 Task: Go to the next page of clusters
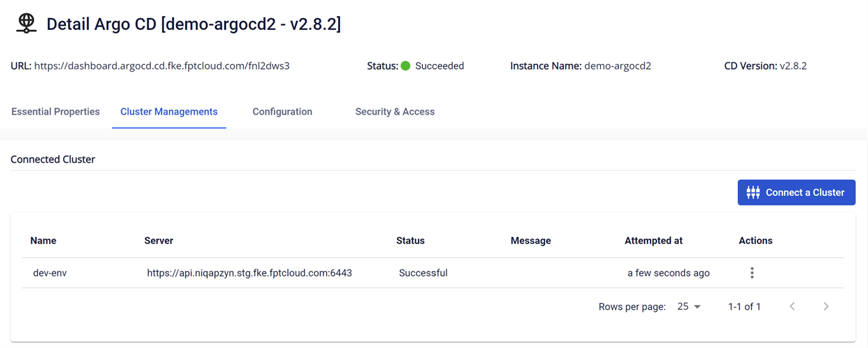click(x=826, y=306)
